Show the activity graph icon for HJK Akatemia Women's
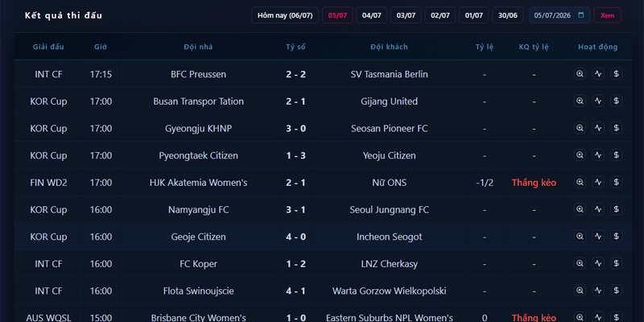The image size is (644, 322). click(x=598, y=183)
